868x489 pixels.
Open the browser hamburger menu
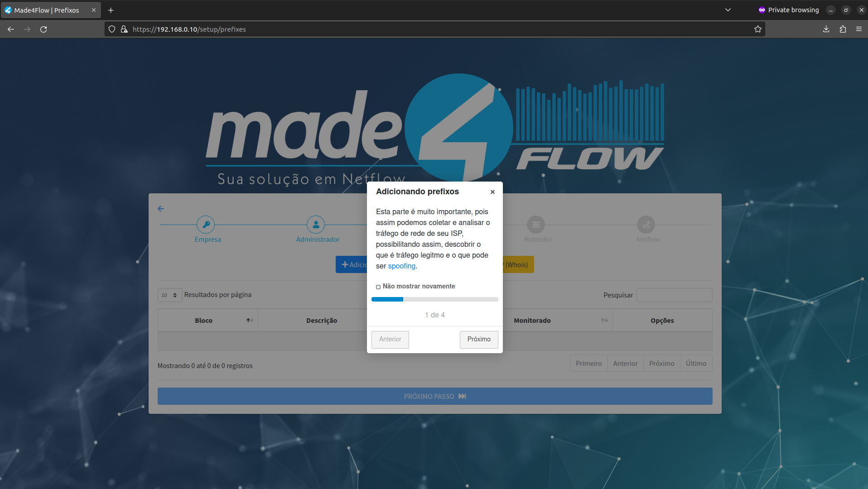[859, 29]
